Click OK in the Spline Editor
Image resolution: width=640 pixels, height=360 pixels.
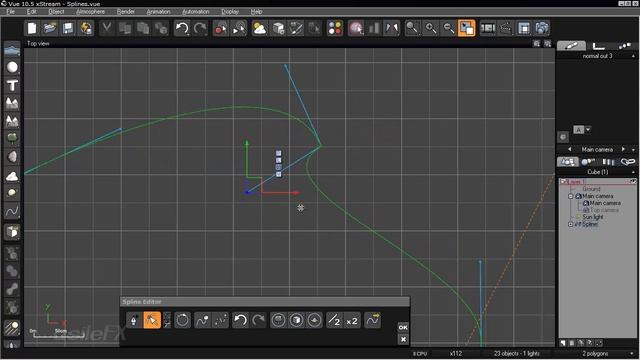point(403,327)
